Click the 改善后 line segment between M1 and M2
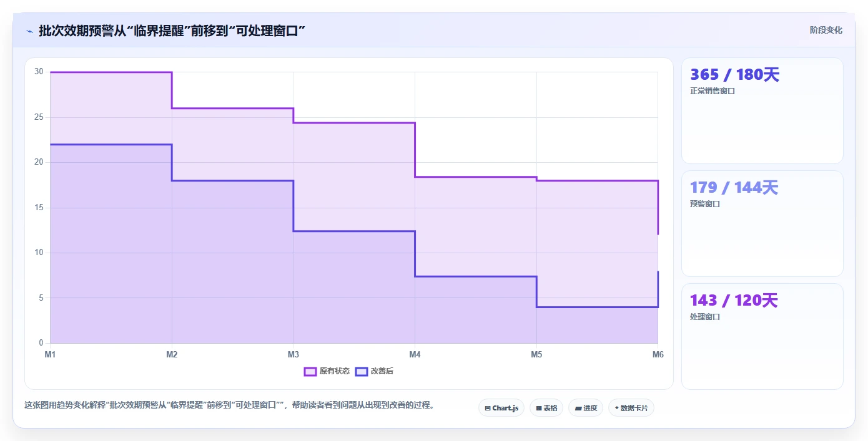The width and height of the screenshot is (868, 441). coord(111,145)
